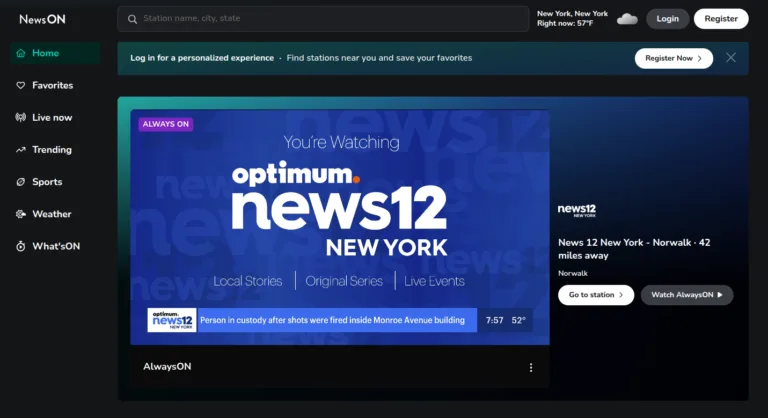Click the Register button in header
The width and height of the screenshot is (768, 418).
click(721, 19)
